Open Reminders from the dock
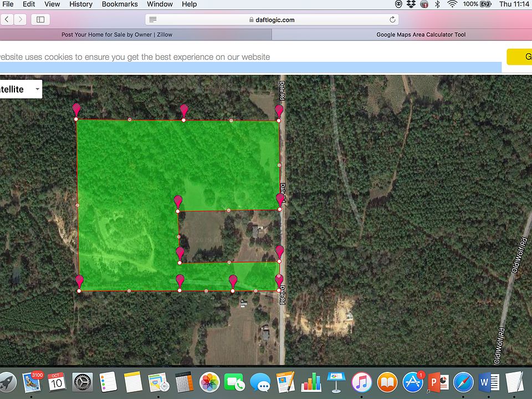 pyautogui.click(x=108, y=382)
